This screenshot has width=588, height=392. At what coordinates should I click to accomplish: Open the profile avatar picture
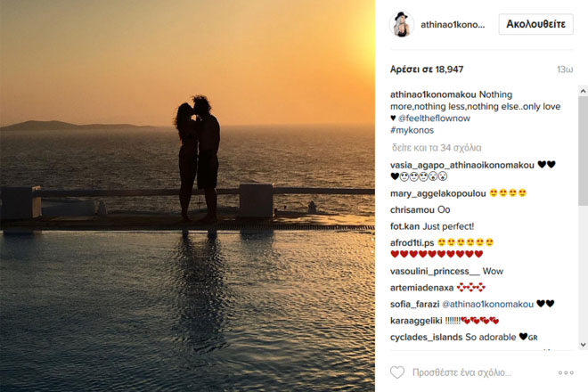click(402, 24)
